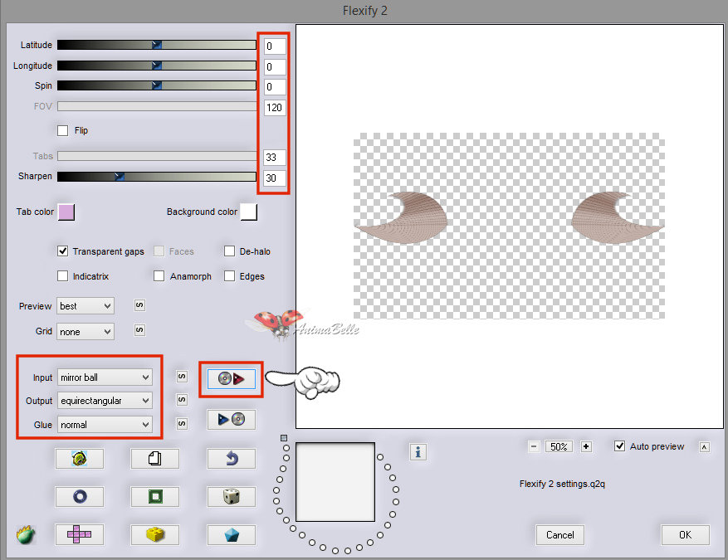
Task: Click the yellow-green round icon button
Action: [x=80, y=459]
